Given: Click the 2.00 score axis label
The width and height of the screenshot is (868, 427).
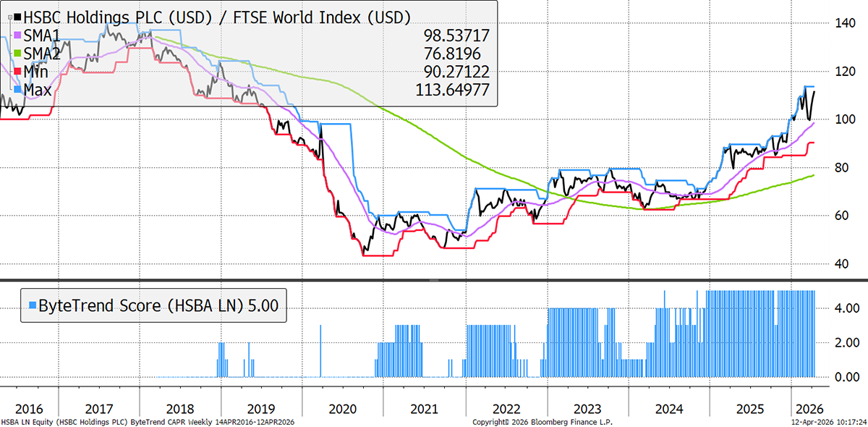Looking at the screenshot, I should coord(846,342).
